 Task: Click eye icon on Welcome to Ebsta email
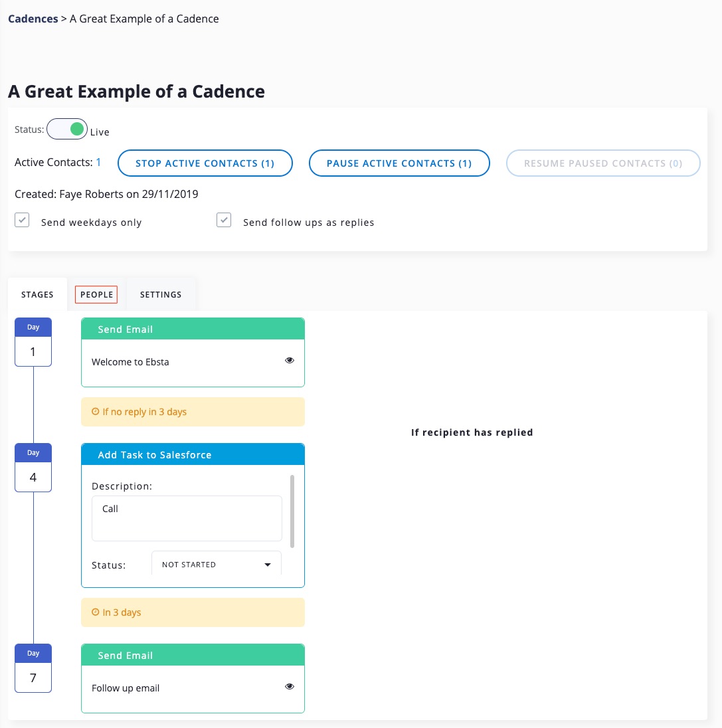(290, 361)
